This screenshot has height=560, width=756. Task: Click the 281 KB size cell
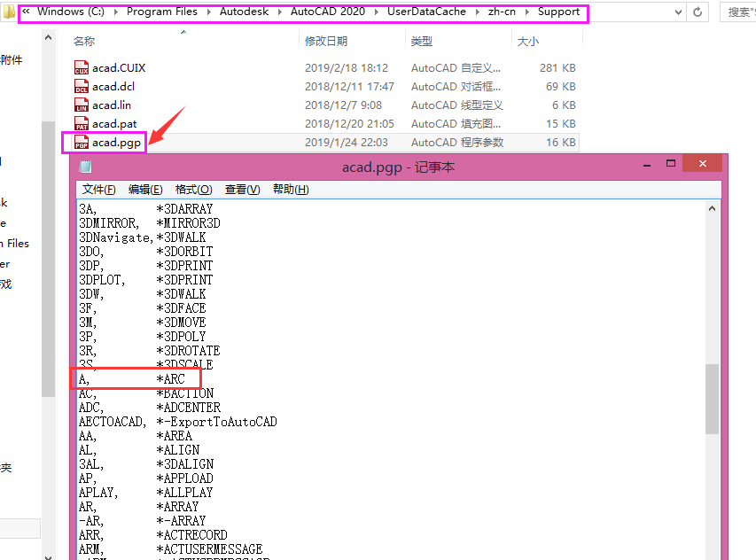[x=557, y=68]
